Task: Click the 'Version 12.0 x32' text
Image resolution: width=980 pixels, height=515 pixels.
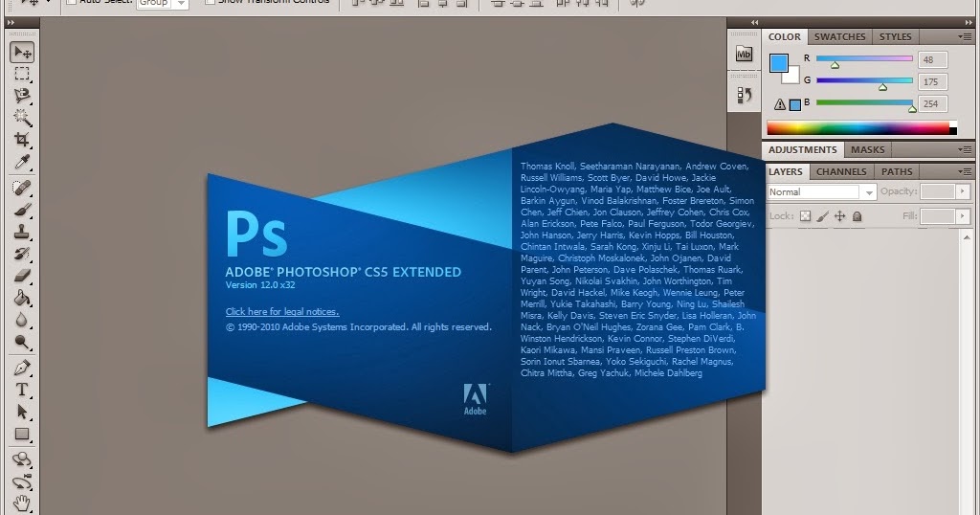Action: (260, 285)
